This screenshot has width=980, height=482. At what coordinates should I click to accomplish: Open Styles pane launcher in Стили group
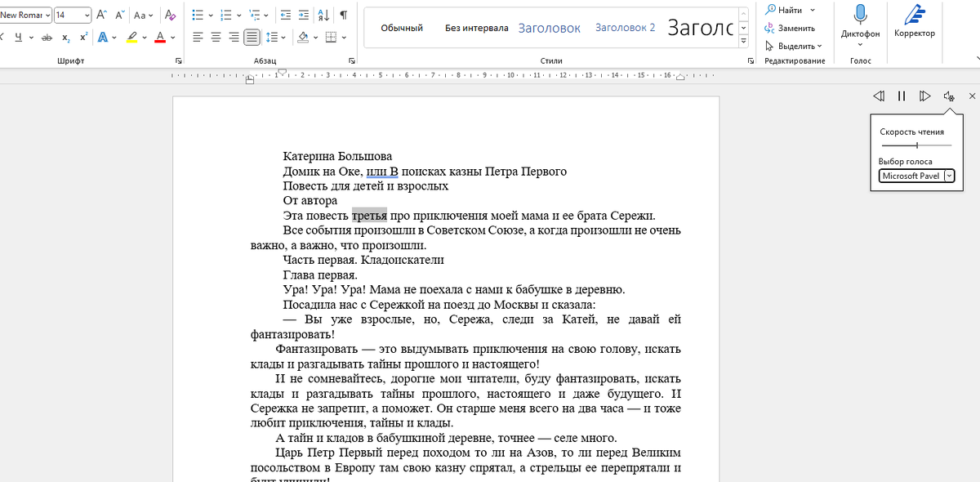click(751, 61)
